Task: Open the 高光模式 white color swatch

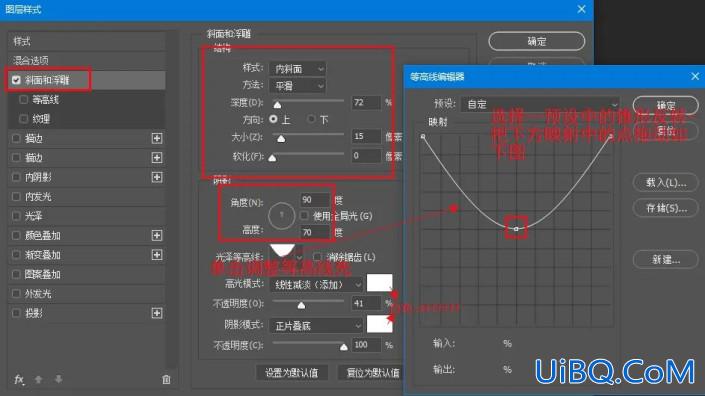Action: point(379,283)
